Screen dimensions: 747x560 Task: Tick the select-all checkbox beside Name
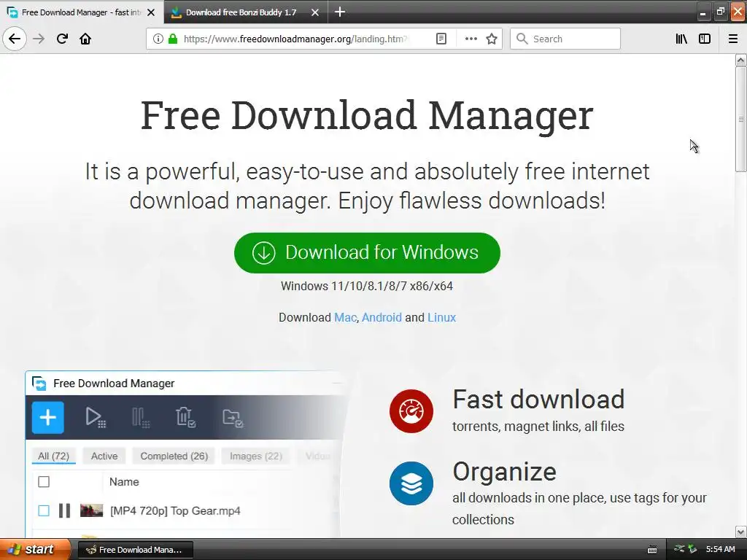(44, 482)
